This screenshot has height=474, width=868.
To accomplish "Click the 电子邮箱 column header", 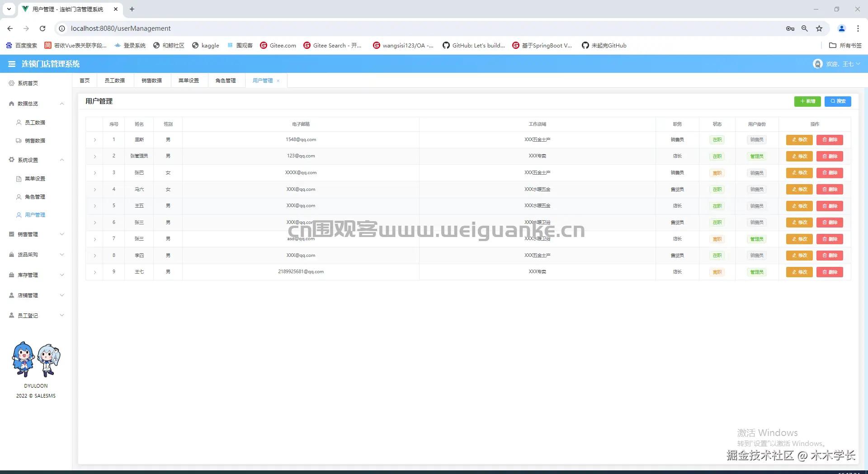I will pos(301,124).
